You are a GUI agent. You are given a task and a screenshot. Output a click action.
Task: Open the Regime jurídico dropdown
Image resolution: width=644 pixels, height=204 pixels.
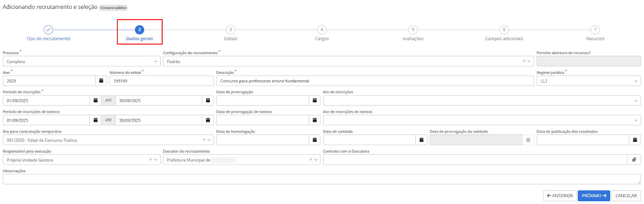point(636,81)
